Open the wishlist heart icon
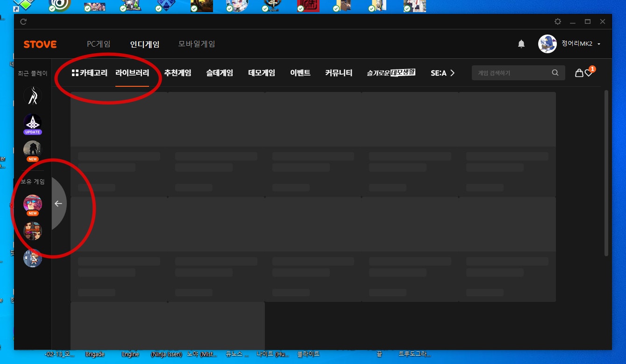 pyautogui.click(x=589, y=73)
